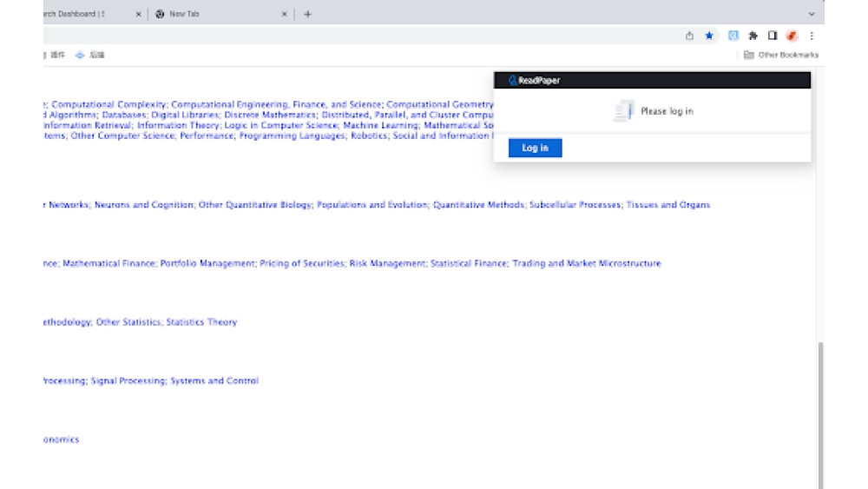Click the bookmark with the blue cloud icon
The height and width of the screenshot is (489, 868).
(x=90, y=55)
